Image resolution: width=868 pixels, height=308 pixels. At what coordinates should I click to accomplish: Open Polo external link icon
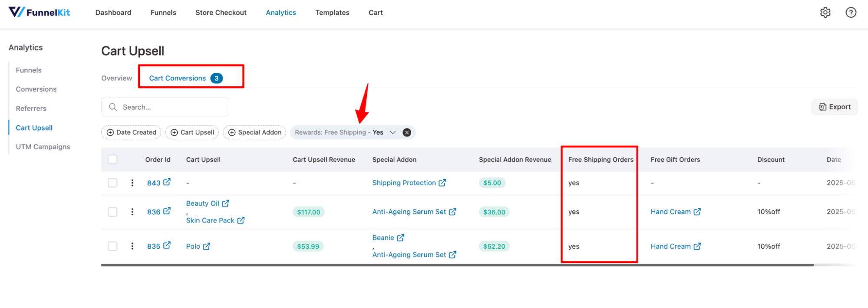tap(207, 246)
